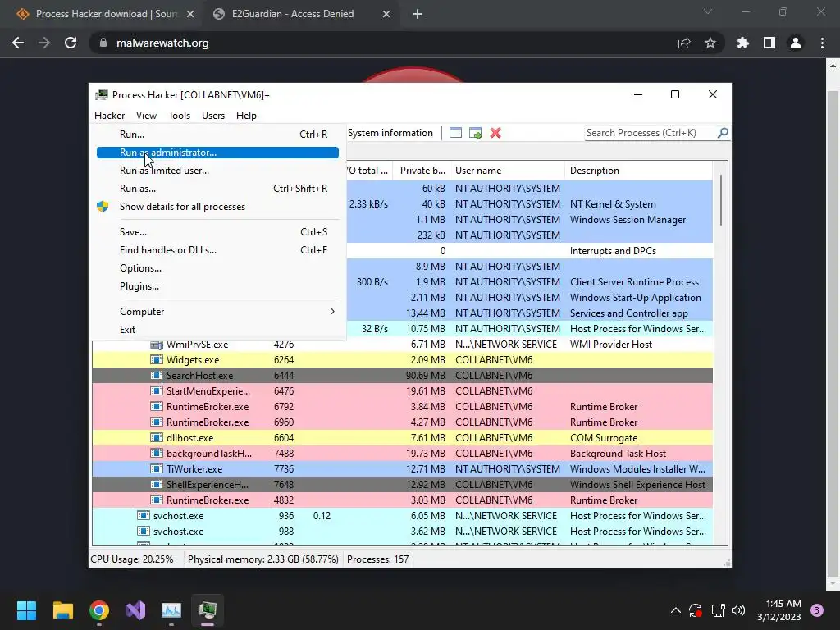Select RuntimeBroker.exe with PID 6960
This screenshot has height=630, width=840.
(402, 422)
